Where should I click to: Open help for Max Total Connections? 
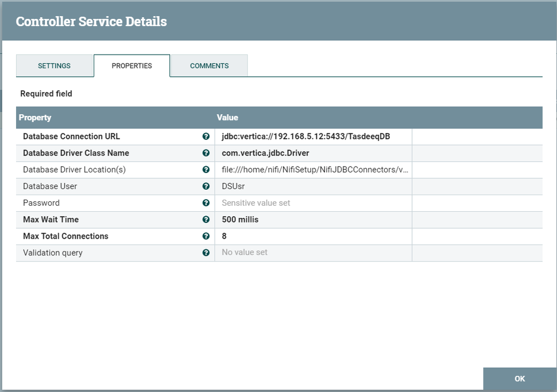click(x=206, y=236)
